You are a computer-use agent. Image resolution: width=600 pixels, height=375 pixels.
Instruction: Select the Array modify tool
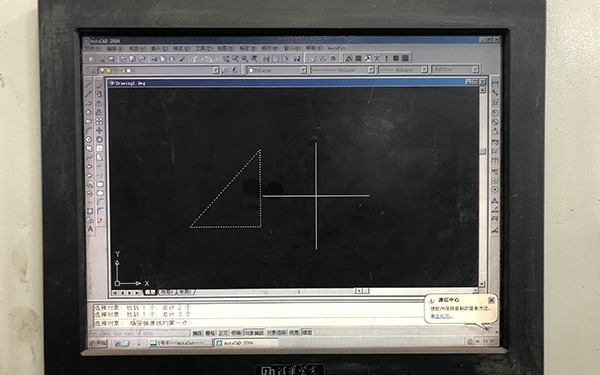point(99,121)
